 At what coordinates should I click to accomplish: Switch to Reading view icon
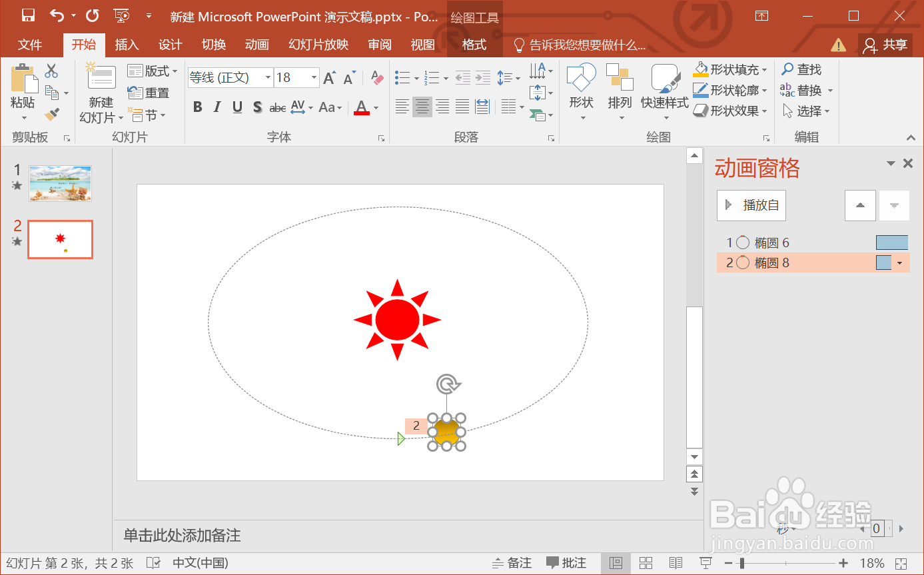pyautogui.click(x=676, y=563)
